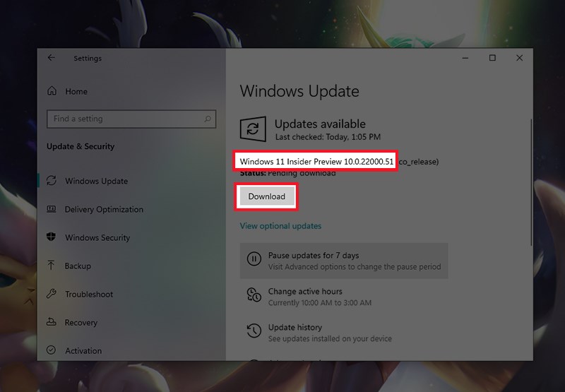Maximize the Settings window
Screen dimensions: 565x392
pyautogui.click(x=492, y=58)
